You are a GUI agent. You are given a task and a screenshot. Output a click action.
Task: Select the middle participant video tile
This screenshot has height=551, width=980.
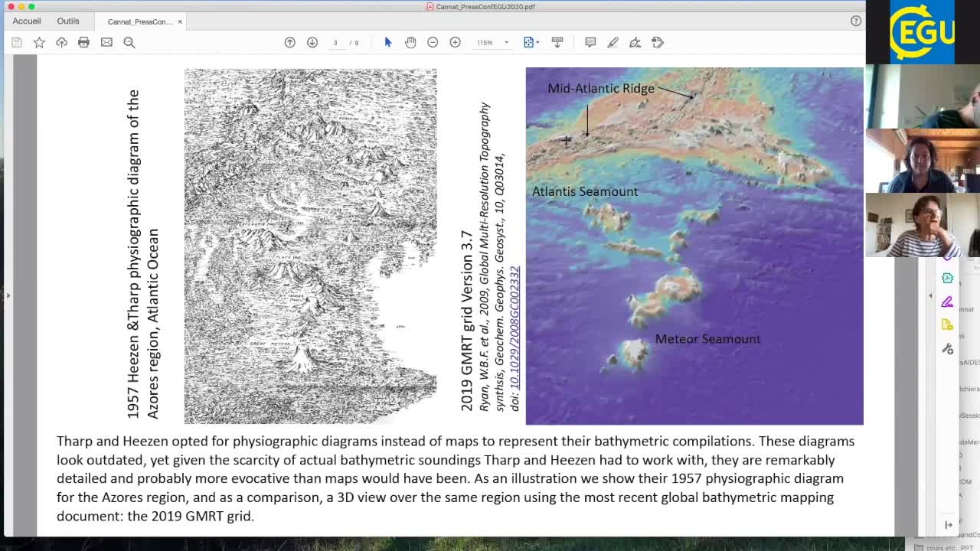pos(923,161)
